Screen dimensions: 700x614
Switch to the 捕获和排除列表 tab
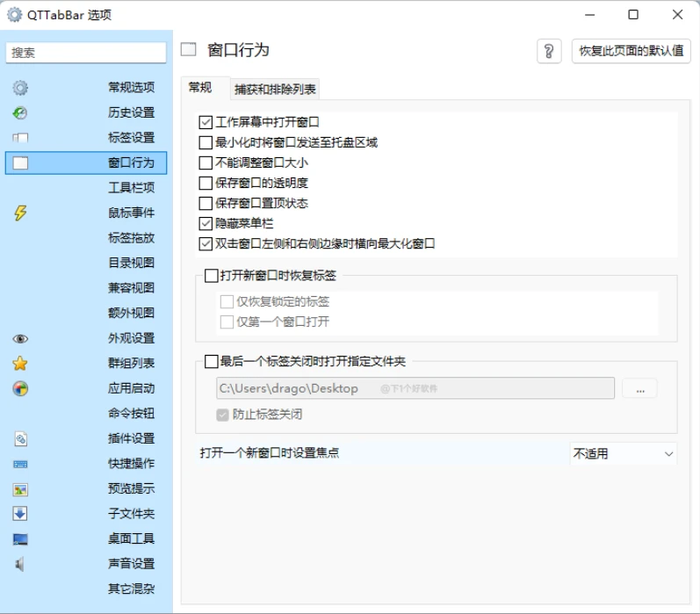[275, 89]
